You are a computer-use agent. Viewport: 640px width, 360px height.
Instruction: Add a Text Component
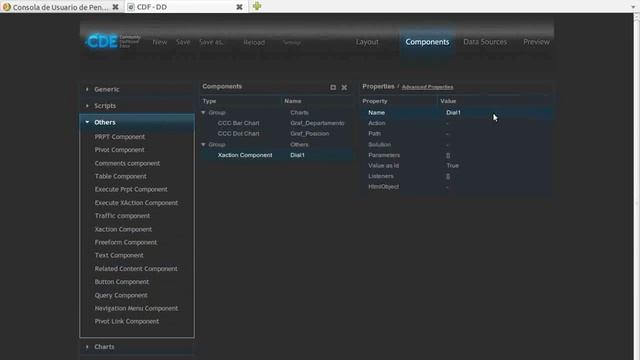click(119, 256)
